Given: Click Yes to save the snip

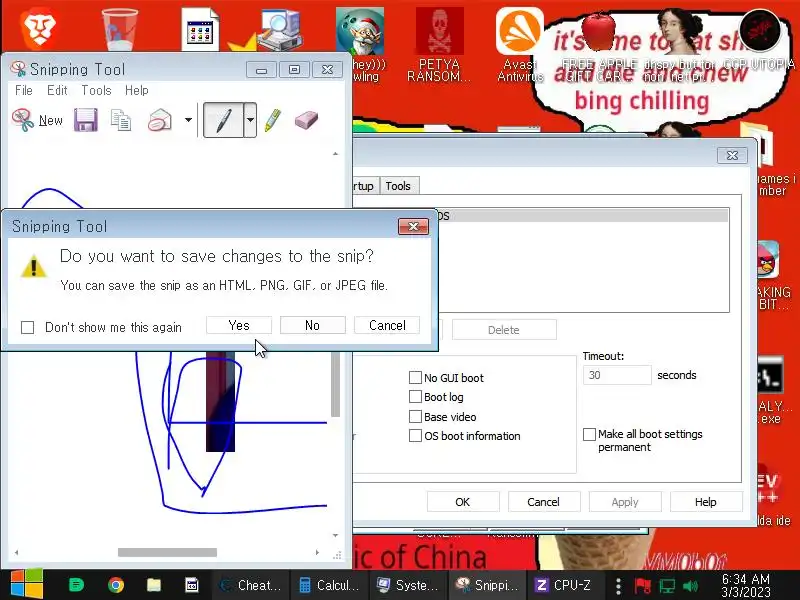Looking at the screenshot, I should 239,325.
